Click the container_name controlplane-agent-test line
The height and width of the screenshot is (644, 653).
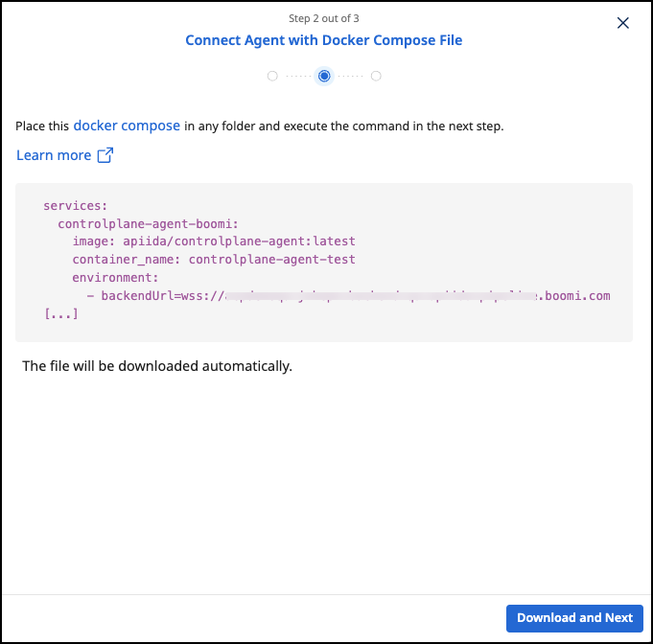[213, 260]
